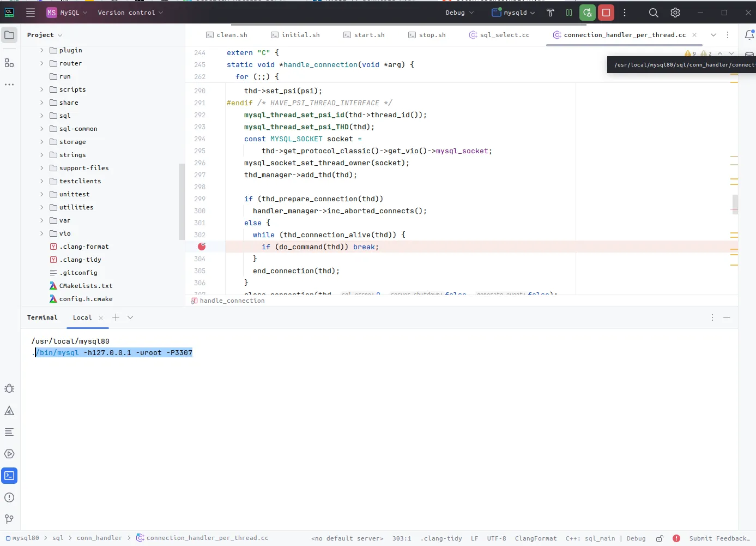Open the Project tool window folder icon
756x546 pixels.
tap(9, 35)
